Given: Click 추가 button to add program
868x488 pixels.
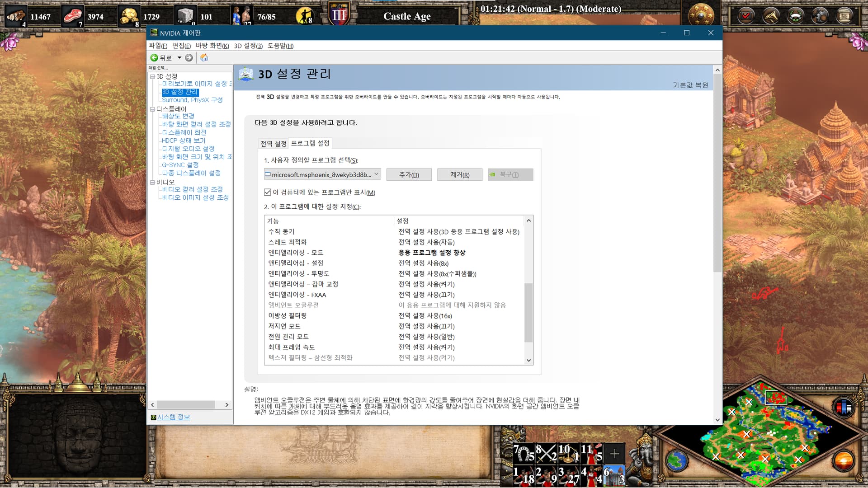Looking at the screenshot, I should pyautogui.click(x=409, y=174).
